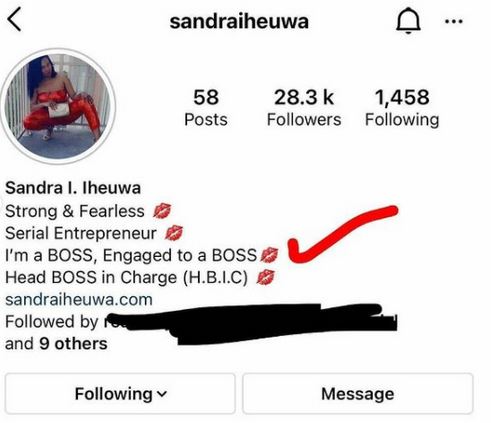
Task: Tap the back arrow icon
Action: tap(14, 20)
